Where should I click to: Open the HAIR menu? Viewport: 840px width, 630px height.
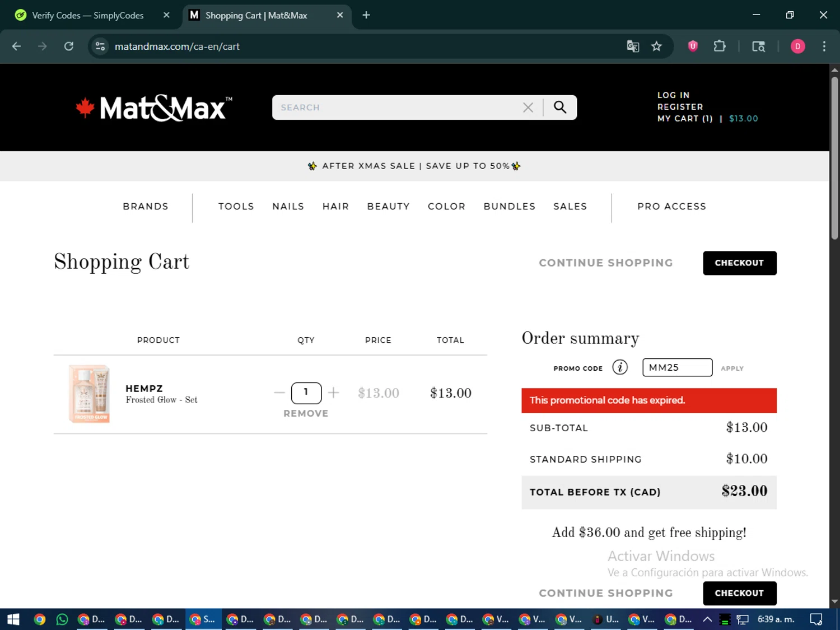[x=336, y=207]
